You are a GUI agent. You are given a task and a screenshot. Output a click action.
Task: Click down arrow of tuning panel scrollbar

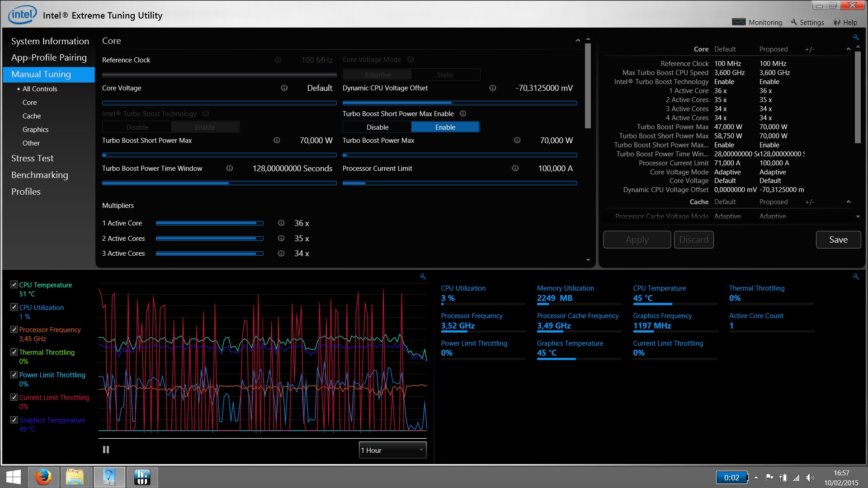click(588, 260)
